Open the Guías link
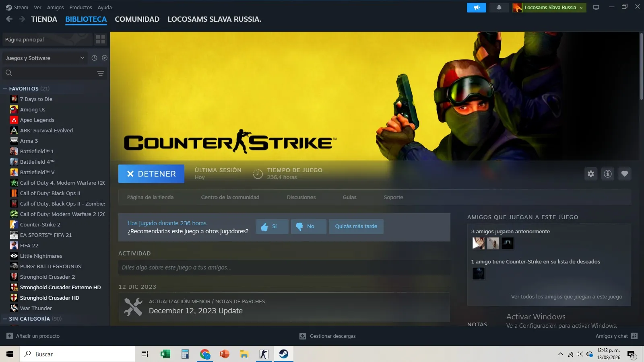The width and height of the screenshot is (644, 362). click(349, 197)
